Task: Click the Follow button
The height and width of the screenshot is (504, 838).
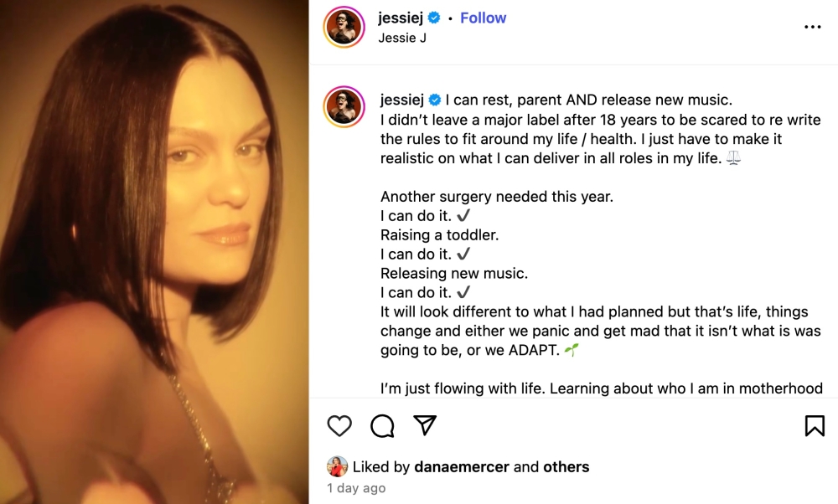Action: click(x=484, y=18)
